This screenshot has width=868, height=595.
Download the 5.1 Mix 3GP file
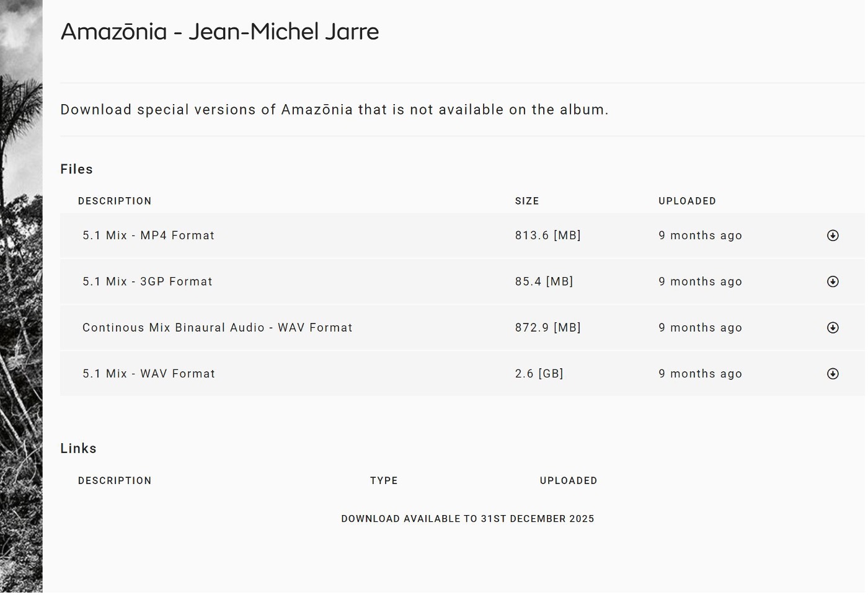833,281
